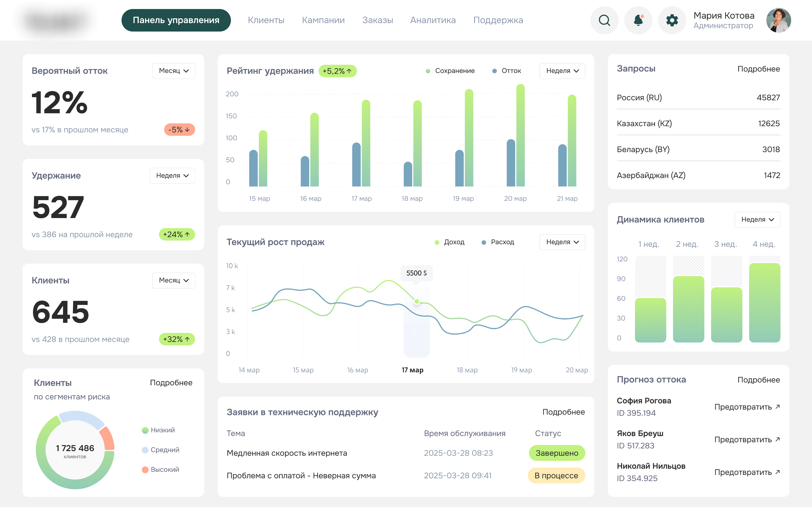This screenshot has width=812, height=507.
Task: Open Неделя dropdown in Динамика клиентов
Action: pos(757,220)
